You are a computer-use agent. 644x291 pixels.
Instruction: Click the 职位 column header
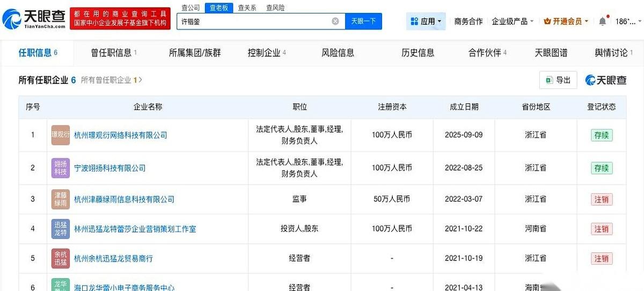pos(299,107)
